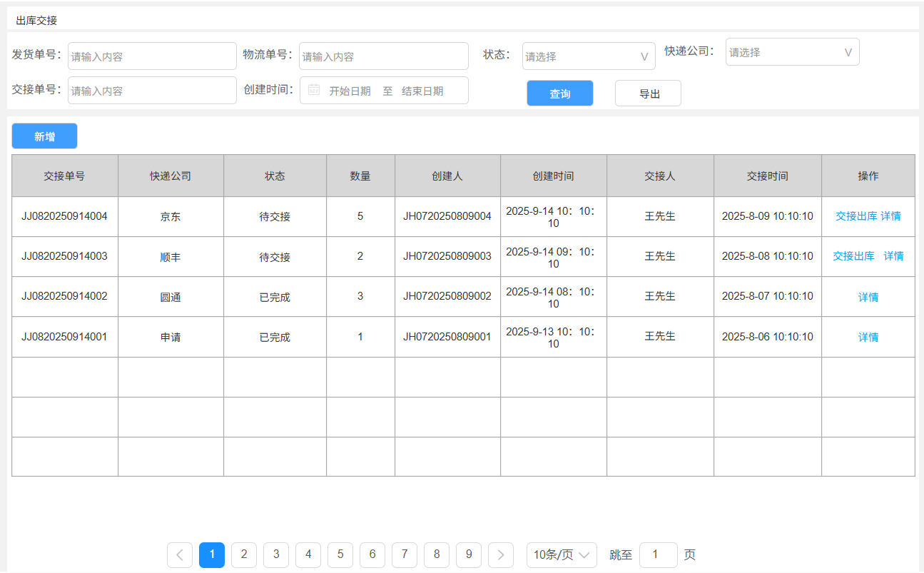Viewport: 924px width, 573px height.
Task: Go to previous page using left arrow
Action: click(180, 555)
